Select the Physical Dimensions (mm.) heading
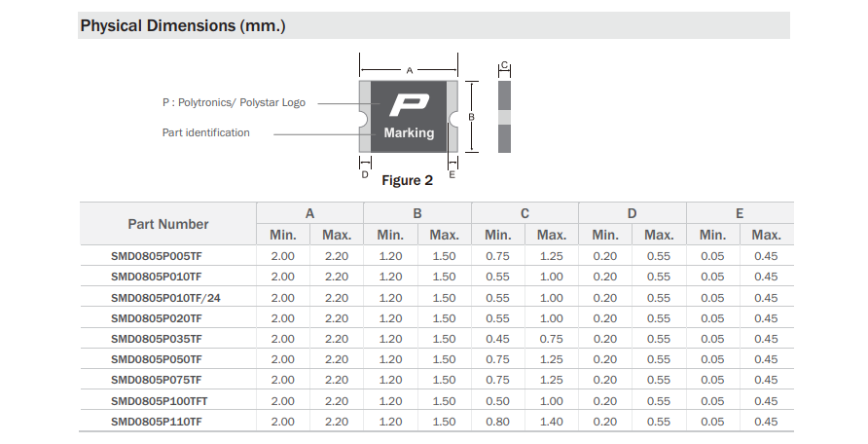 tap(183, 26)
